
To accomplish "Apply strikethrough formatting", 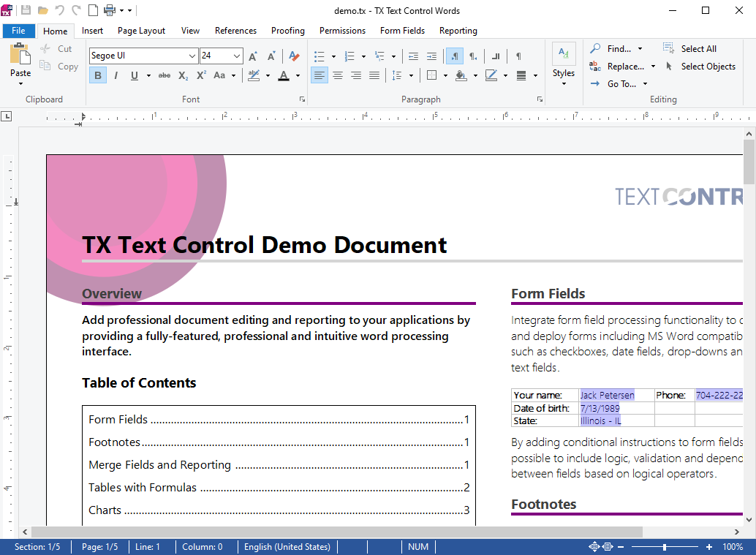I will pos(165,75).
